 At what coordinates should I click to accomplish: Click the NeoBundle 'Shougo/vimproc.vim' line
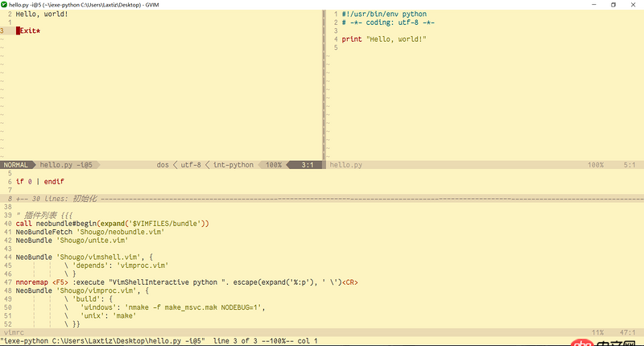point(82,290)
